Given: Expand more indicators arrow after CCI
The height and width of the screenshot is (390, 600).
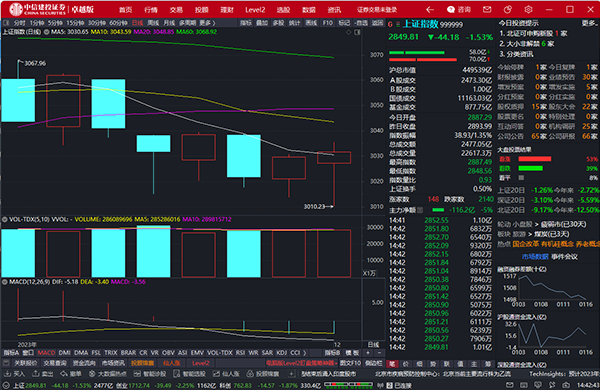Looking at the screenshot, I should pyautogui.click(x=305, y=352).
